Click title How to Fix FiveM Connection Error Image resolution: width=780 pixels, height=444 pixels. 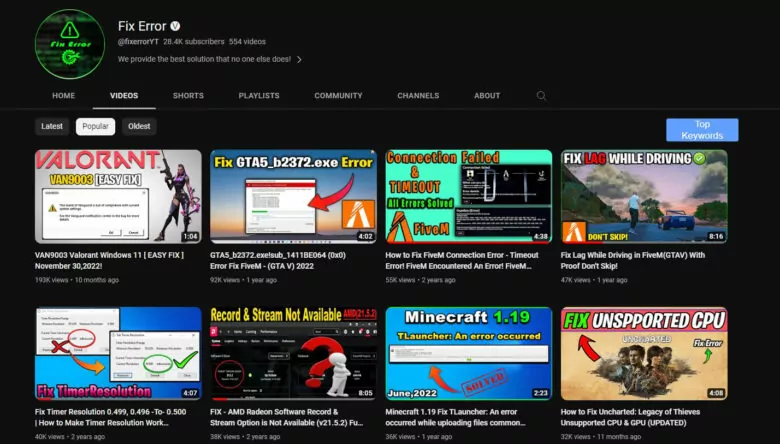point(462,261)
